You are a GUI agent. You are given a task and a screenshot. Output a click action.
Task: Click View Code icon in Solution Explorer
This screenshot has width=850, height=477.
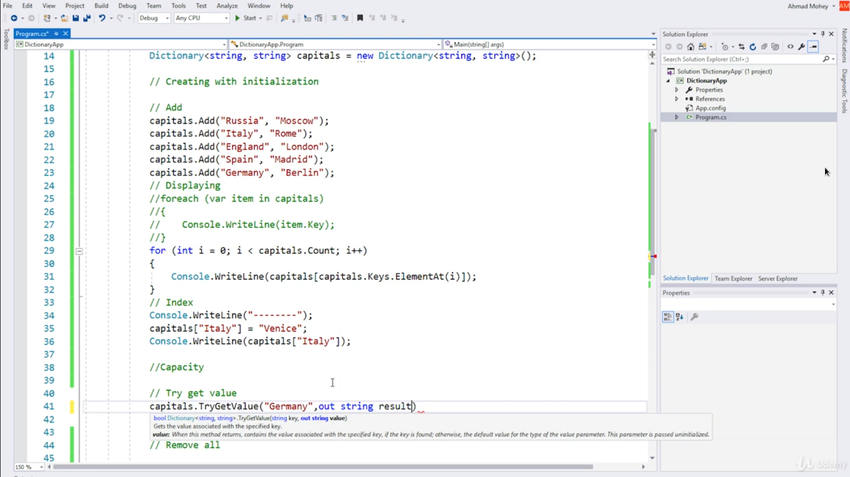790,47
